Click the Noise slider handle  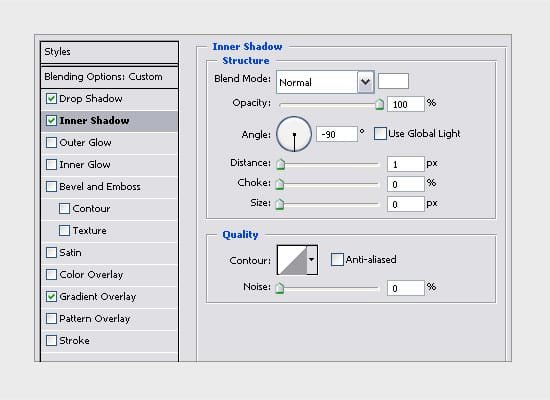[x=280, y=288]
